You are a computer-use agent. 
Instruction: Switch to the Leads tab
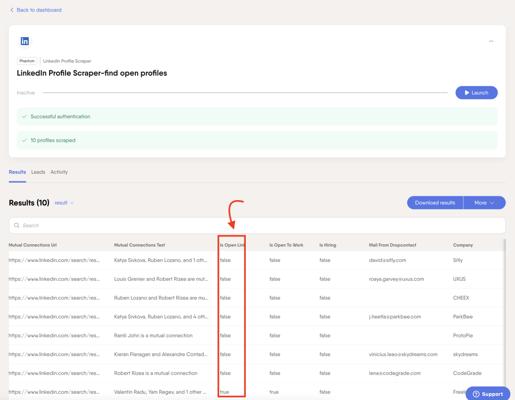[38, 172]
